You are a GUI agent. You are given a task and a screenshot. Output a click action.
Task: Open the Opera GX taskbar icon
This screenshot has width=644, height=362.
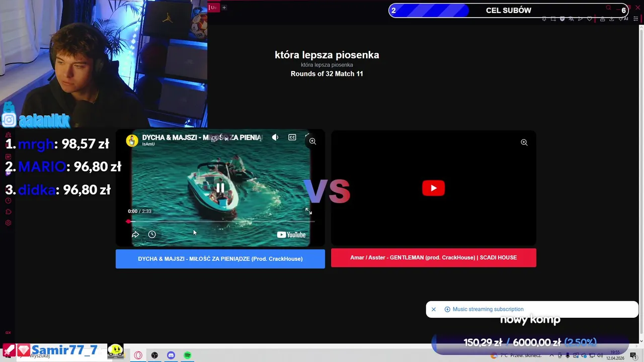[x=138, y=355]
